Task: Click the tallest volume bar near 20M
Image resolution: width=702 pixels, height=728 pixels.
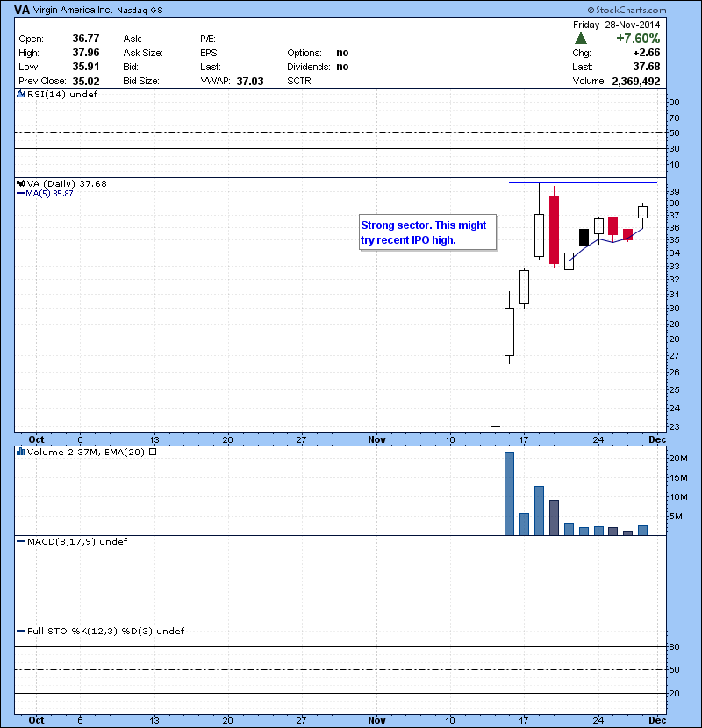Action: click(x=509, y=494)
